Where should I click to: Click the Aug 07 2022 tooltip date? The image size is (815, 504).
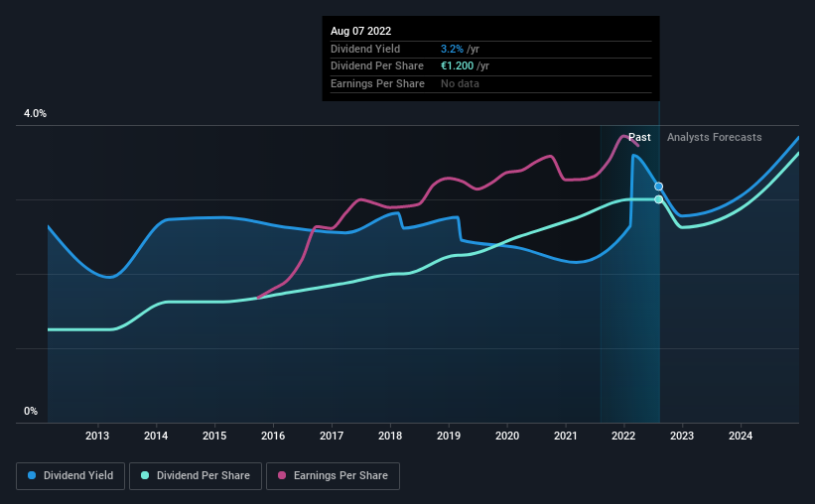360,31
